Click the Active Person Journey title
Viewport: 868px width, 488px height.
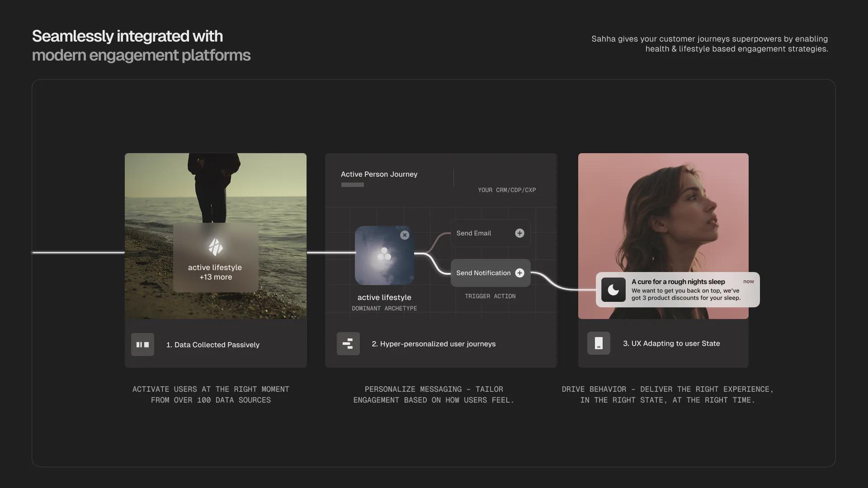[379, 174]
